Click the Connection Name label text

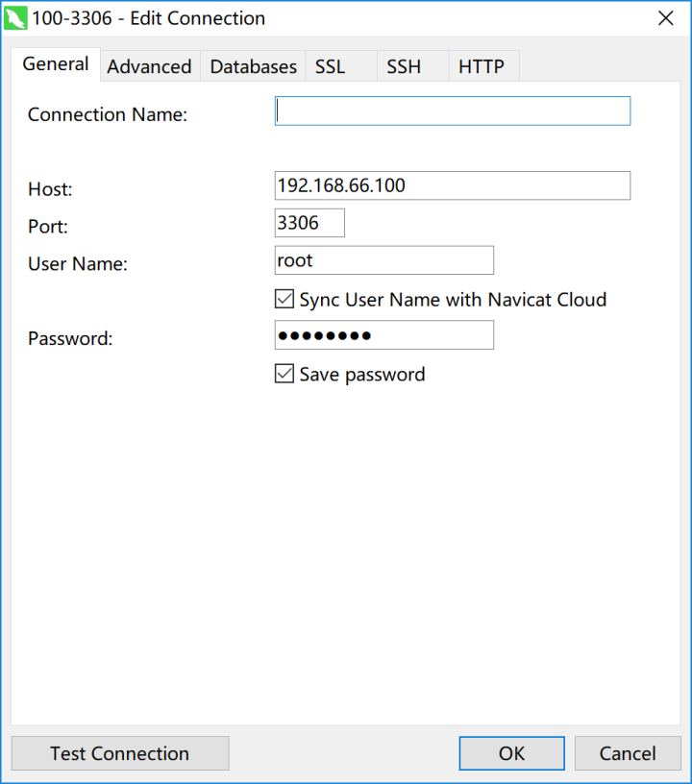coord(108,114)
